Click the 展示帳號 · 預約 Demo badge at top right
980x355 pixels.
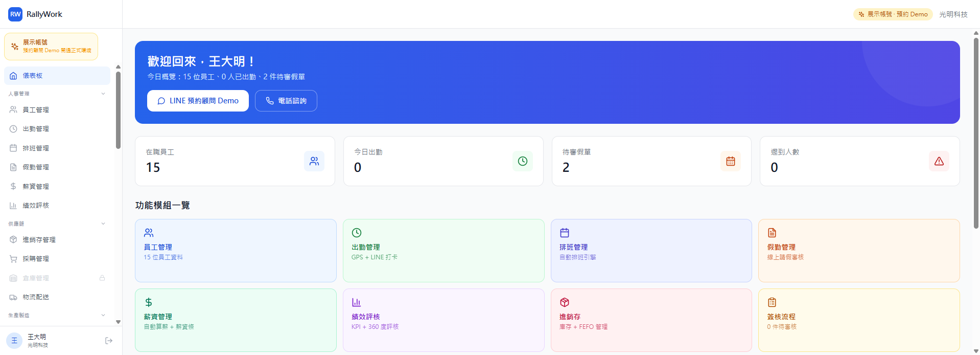coord(893,14)
